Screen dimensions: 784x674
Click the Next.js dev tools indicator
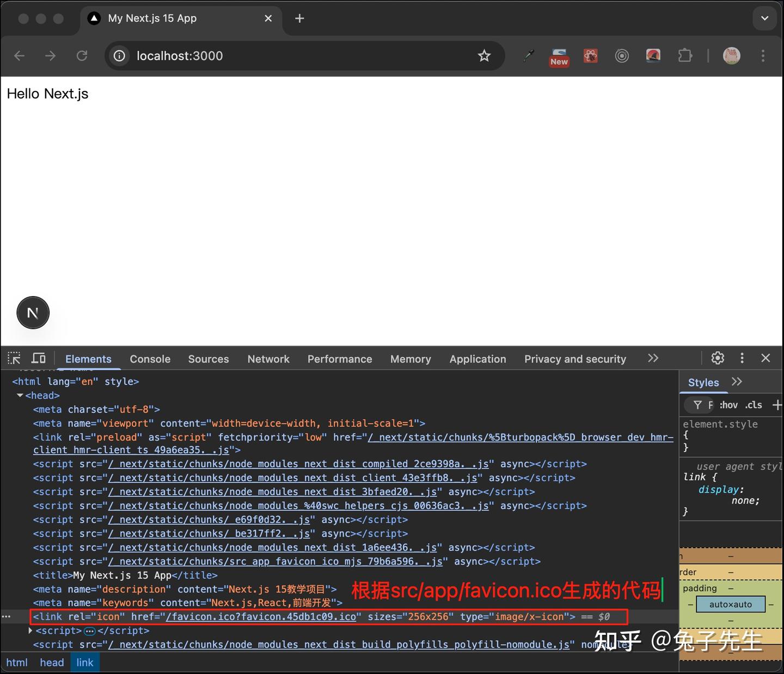click(33, 313)
